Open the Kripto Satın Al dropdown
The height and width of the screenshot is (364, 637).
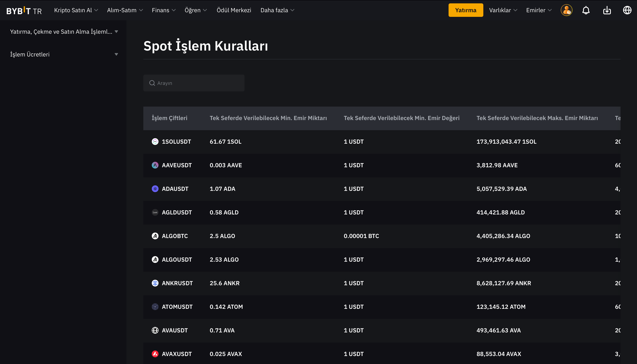(x=76, y=10)
